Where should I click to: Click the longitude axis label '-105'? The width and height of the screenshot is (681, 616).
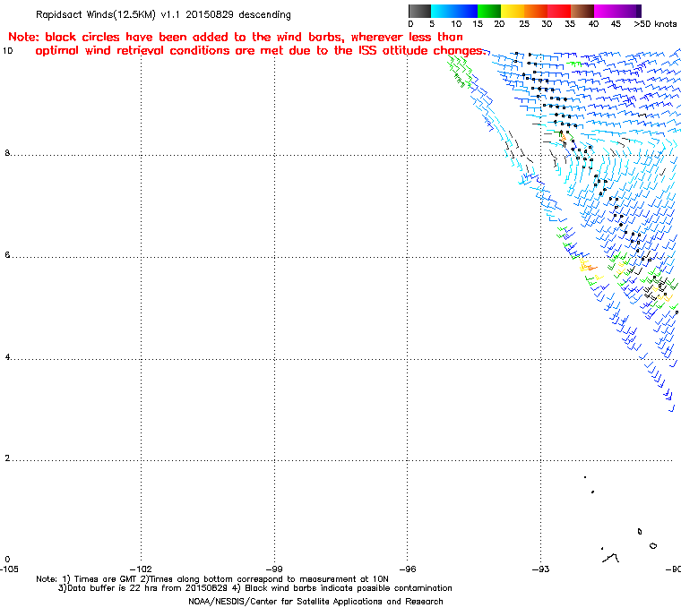click(x=9, y=569)
